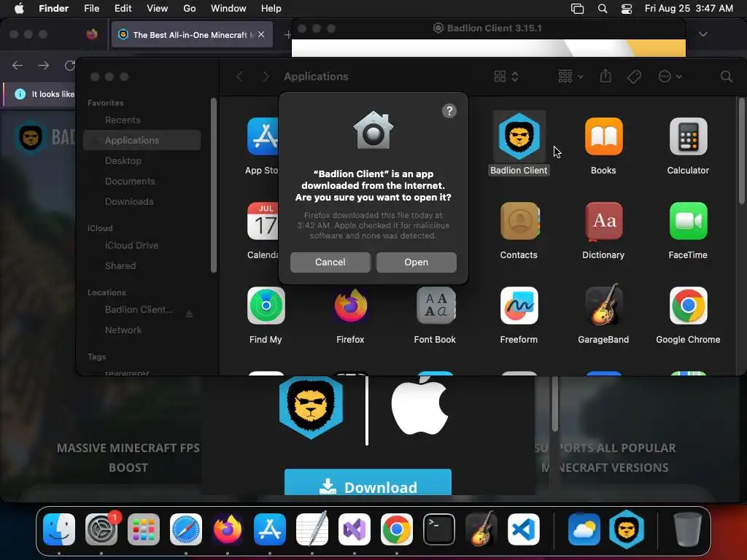Image resolution: width=747 pixels, height=560 pixels.
Task: Open the Finder menu in menu bar
Action: pos(53,9)
